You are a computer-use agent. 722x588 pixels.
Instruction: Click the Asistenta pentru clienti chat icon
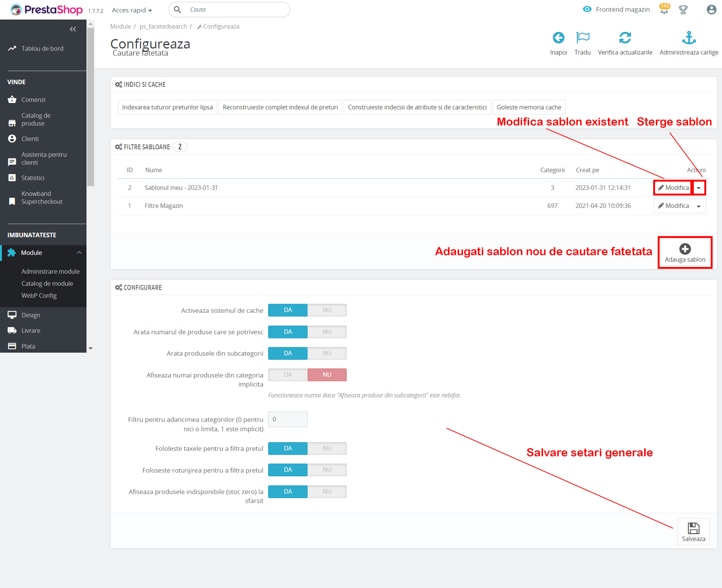[x=12, y=162]
